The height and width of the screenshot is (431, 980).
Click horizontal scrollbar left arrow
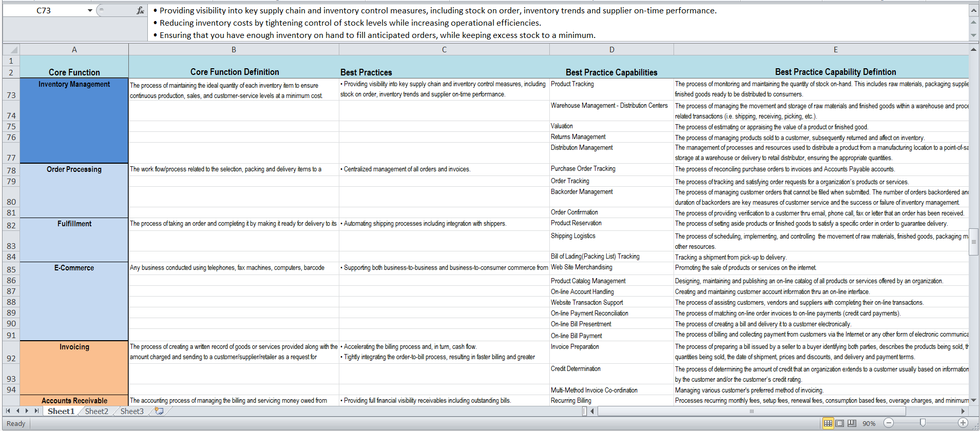tap(592, 411)
